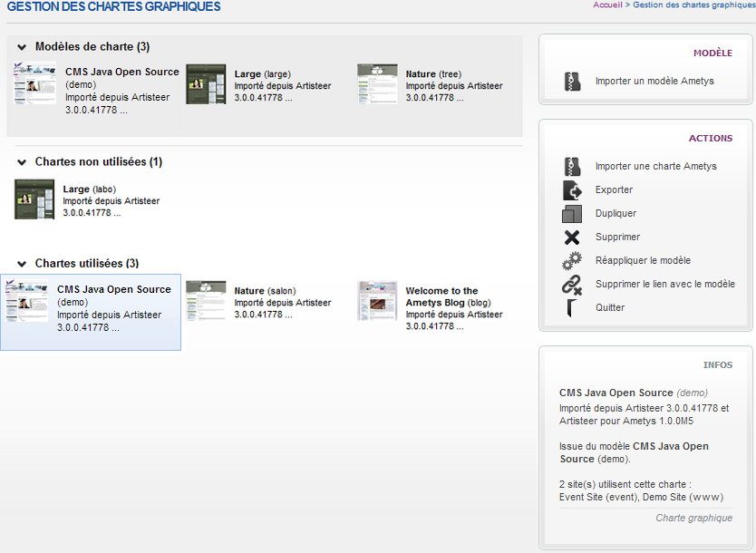
Task: Click Importer une charte Ametys label
Action: (x=656, y=166)
